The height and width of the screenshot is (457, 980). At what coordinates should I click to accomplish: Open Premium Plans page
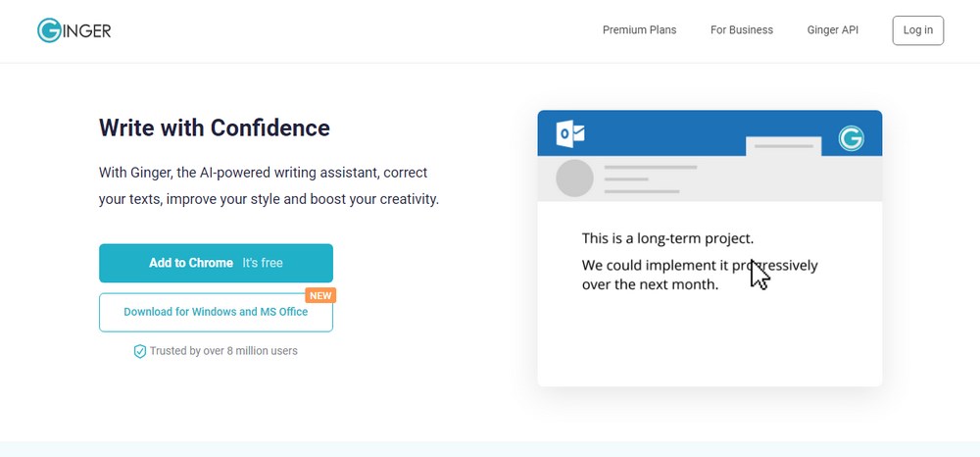(x=639, y=30)
